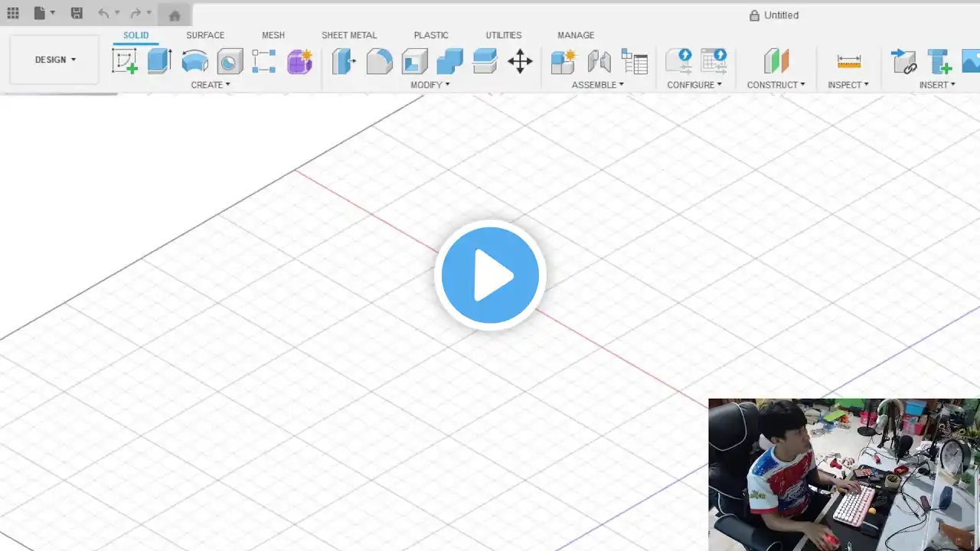Play the video with the blue button
The width and height of the screenshot is (980, 551).
point(490,275)
